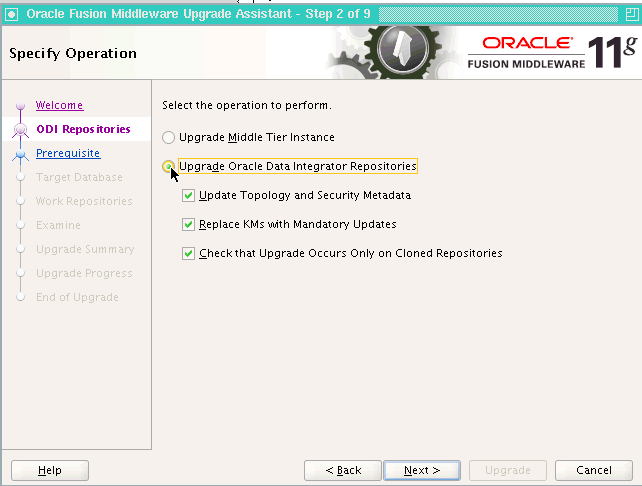The image size is (642, 486).
Task: Select Upgrade Oracle Data Integrator Repositories option
Action: point(168,166)
